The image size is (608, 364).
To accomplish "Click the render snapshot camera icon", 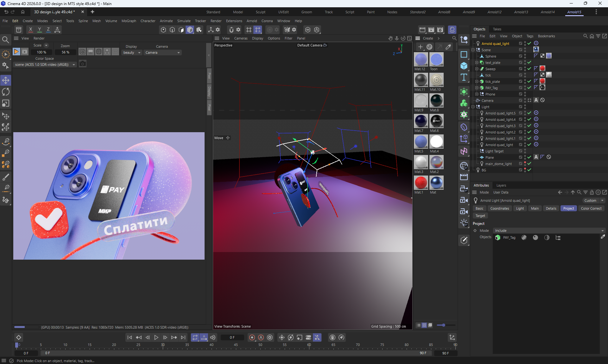I will [83, 64].
